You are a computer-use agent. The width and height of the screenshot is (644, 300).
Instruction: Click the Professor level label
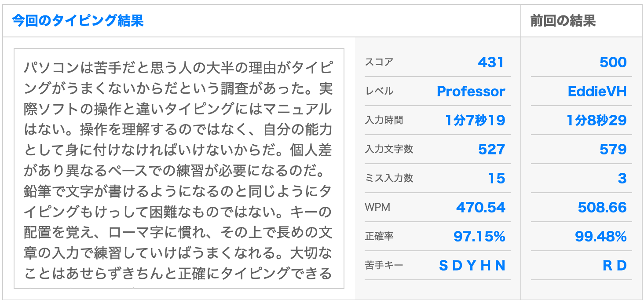(471, 91)
